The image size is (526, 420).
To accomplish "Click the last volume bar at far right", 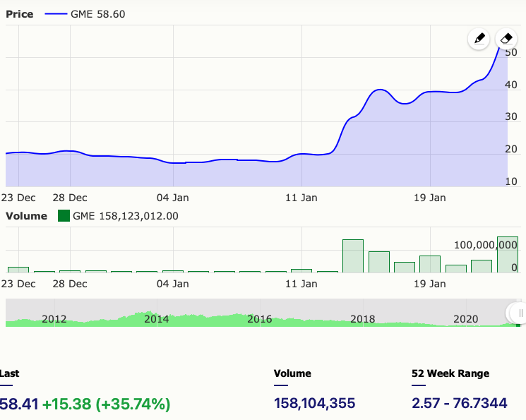I will click(508, 255).
